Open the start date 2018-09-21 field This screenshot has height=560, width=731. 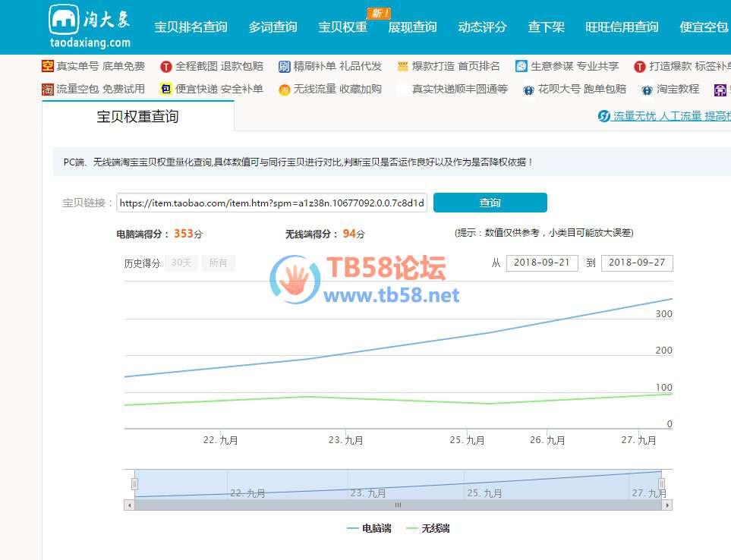(x=541, y=263)
